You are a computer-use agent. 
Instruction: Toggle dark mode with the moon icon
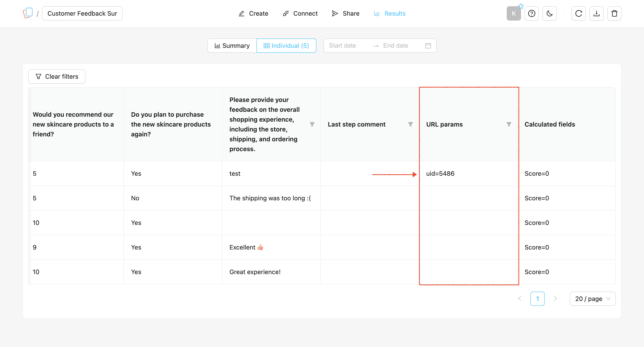pyautogui.click(x=549, y=13)
